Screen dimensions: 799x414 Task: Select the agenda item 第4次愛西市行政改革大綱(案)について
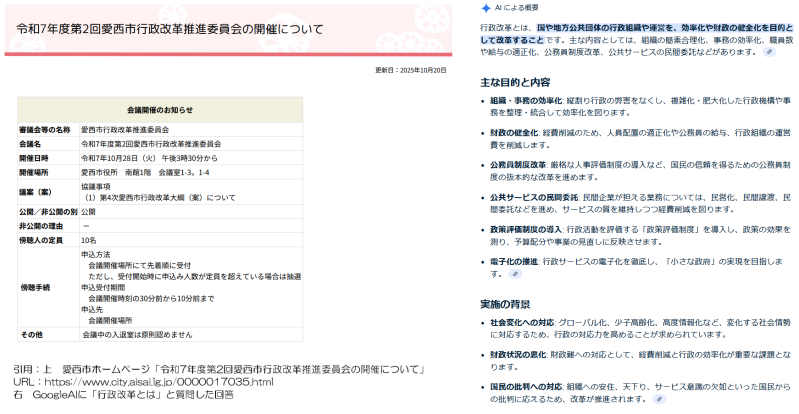[x=159, y=198]
